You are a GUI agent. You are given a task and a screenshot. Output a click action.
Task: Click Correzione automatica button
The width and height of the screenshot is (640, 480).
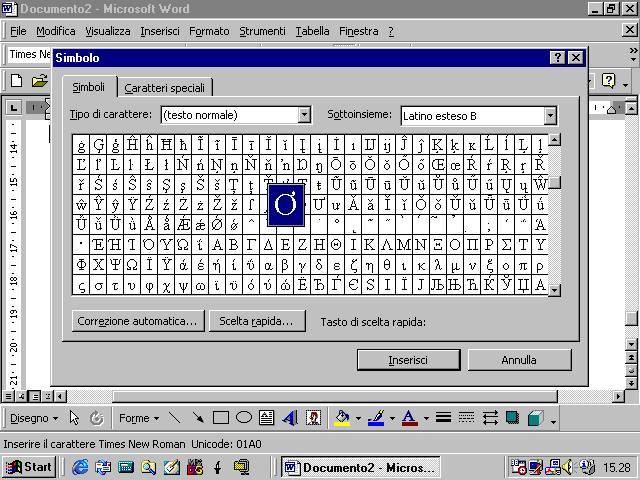click(x=138, y=321)
